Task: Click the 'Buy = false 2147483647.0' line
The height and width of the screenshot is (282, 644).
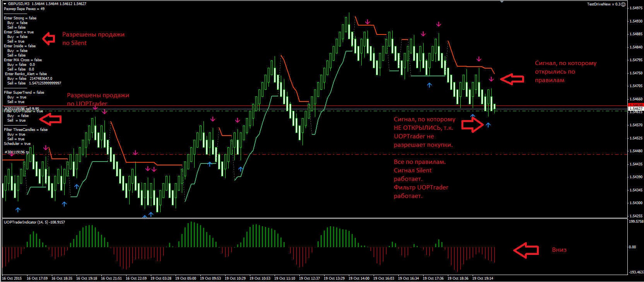Action: click(x=30, y=79)
